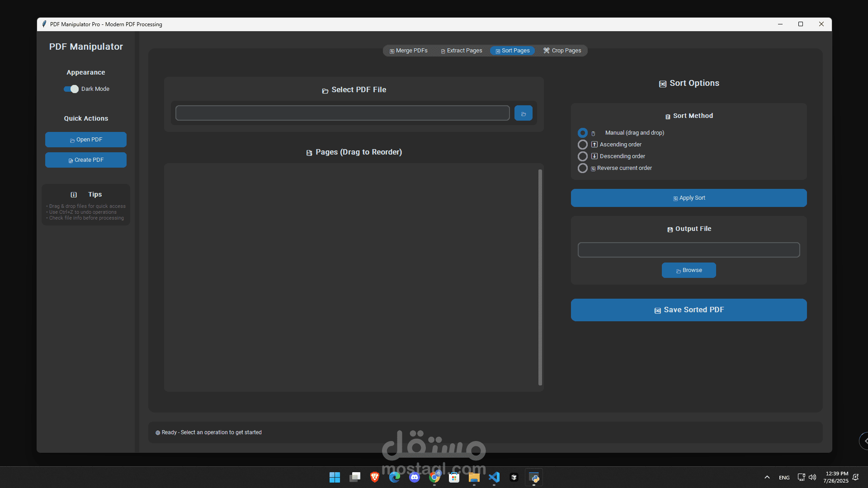The image size is (868, 488).
Task: Launch Brave browser from taskbar
Action: pyautogui.click(x=374, y=477)
